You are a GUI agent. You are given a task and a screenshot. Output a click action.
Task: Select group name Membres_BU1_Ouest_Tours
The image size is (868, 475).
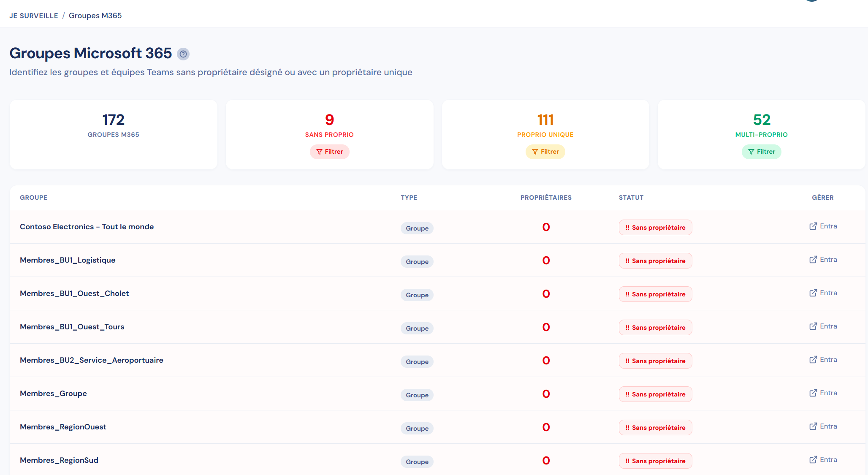click(72, 327)
